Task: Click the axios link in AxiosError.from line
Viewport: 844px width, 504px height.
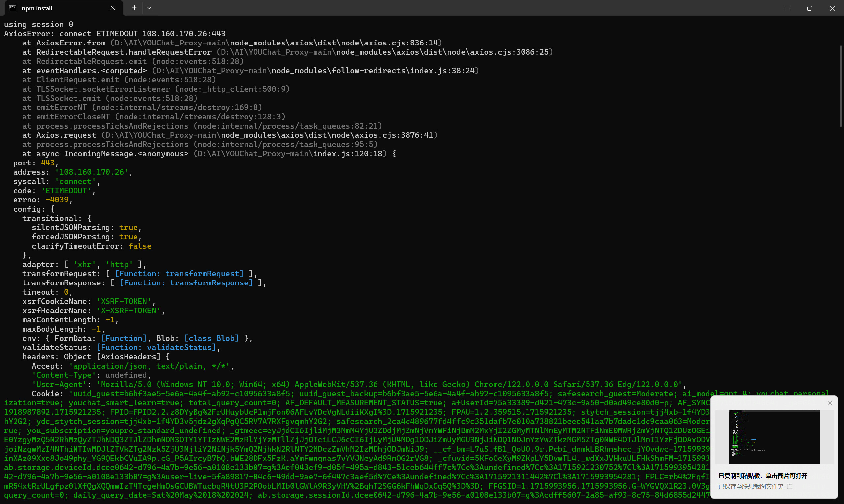Action: [301, 43]
